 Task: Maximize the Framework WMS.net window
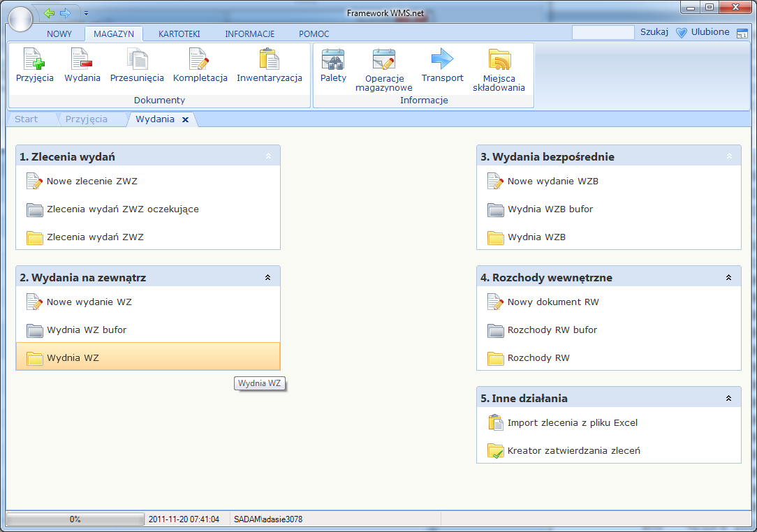[x=710, y=7]
